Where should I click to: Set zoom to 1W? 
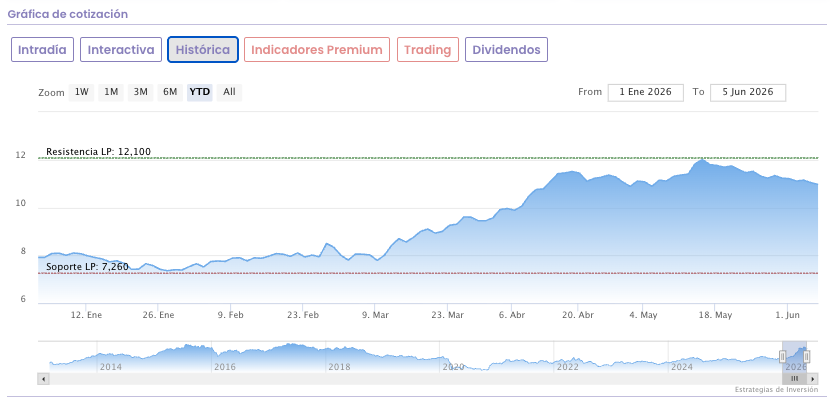tap(81, 92)
